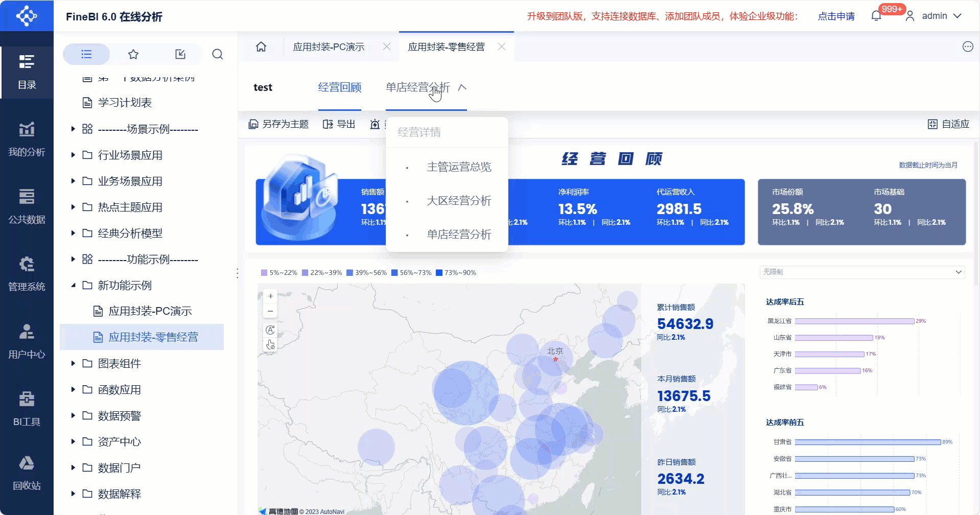
Task: Open directory search magnifier
Action: point(218,54)
